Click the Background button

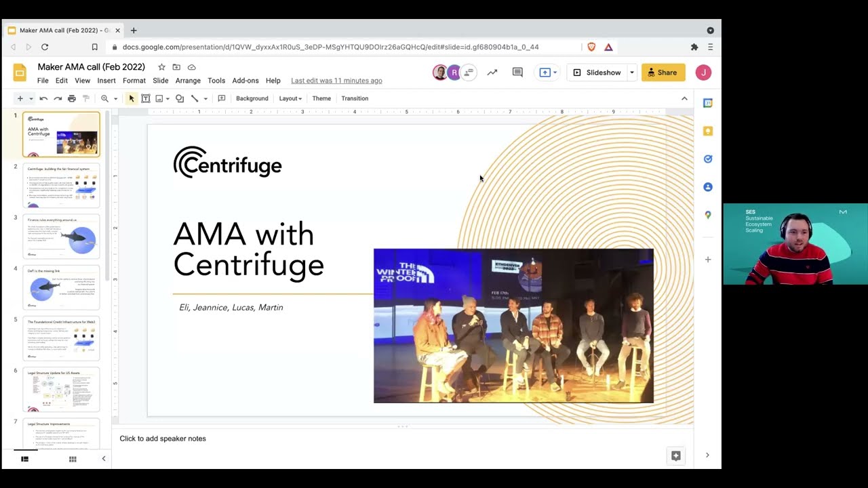coord(252,98)
